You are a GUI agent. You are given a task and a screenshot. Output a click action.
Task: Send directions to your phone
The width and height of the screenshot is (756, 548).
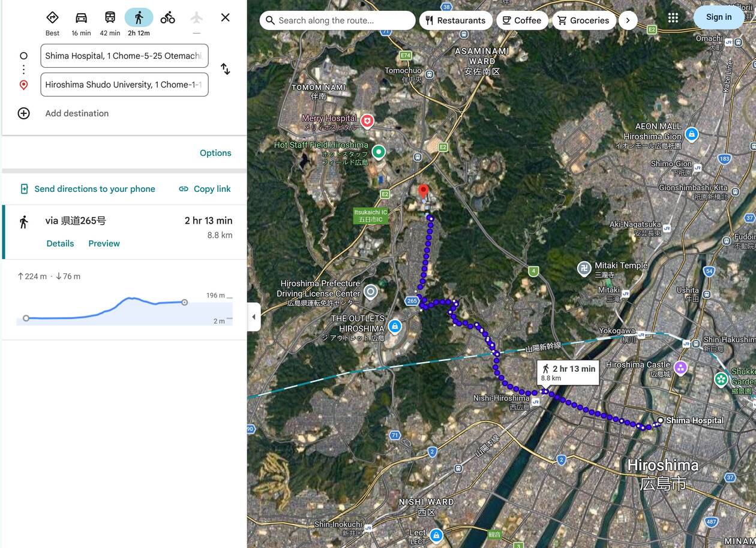(x=88, y=189)
